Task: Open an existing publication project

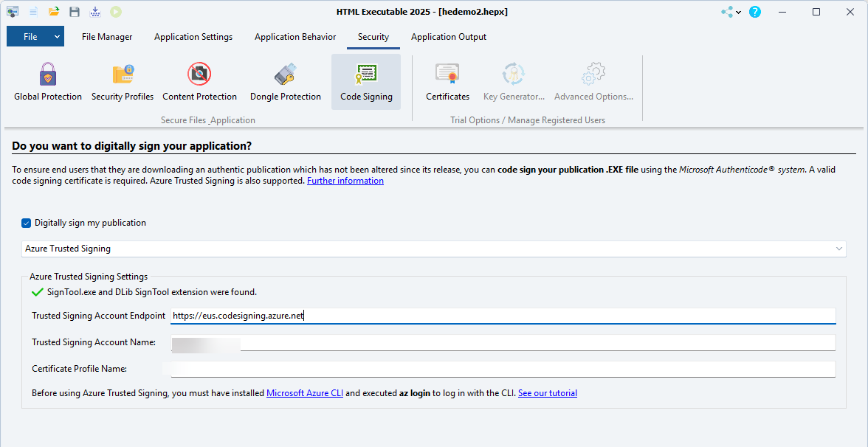Action: click(53, 11)
